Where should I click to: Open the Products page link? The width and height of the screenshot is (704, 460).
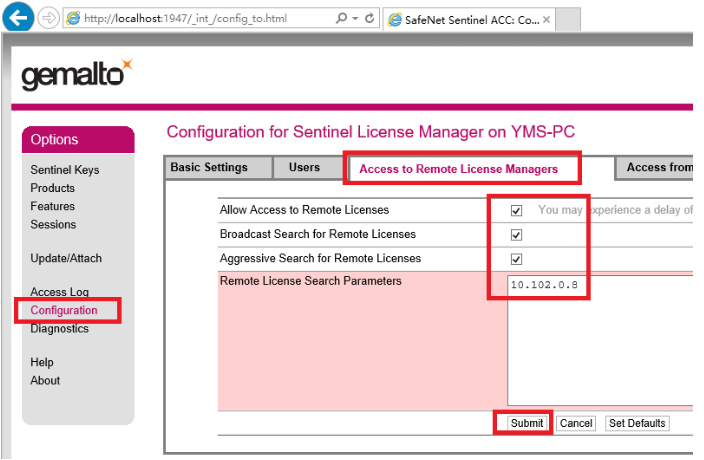(x=53, y=188)
